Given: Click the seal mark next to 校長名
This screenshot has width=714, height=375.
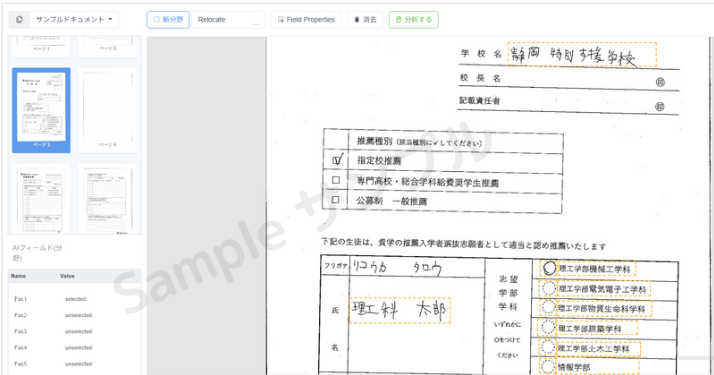Looking at the screenshot, I should (660, 82).
